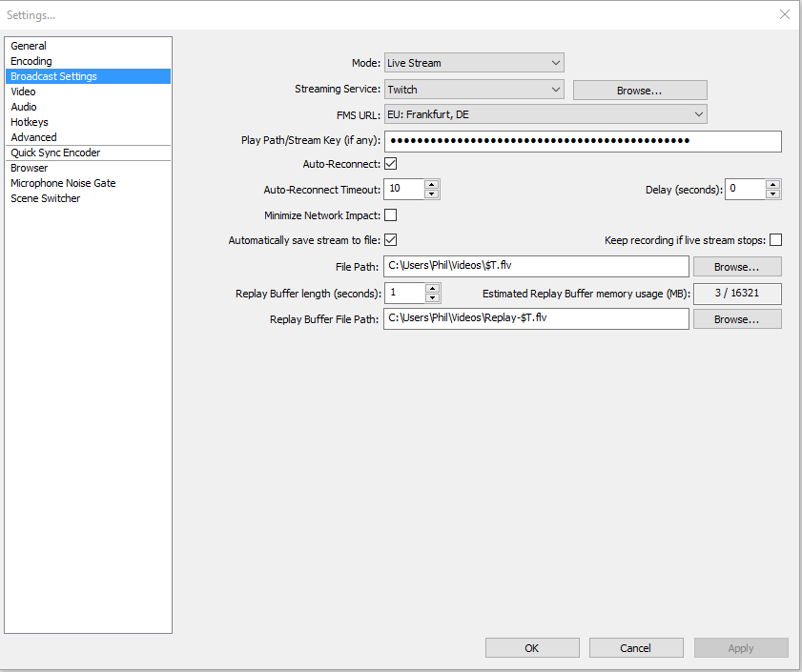This screenshot has width=802, height=672.
Task: Enable Minimize Network Impact checkbox
Action: (390, 214)
